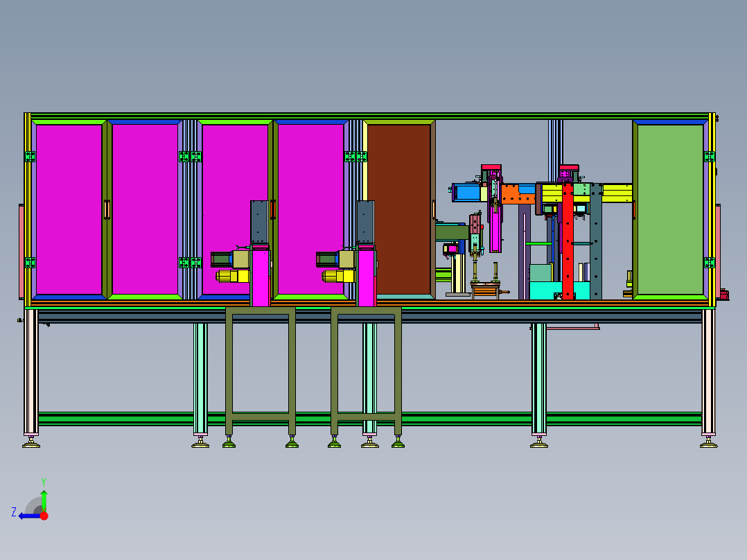The width and height of the screenshot is (747, 560).
Task: Click the "Z" label on the orientation triad
Action: (14, 512)
